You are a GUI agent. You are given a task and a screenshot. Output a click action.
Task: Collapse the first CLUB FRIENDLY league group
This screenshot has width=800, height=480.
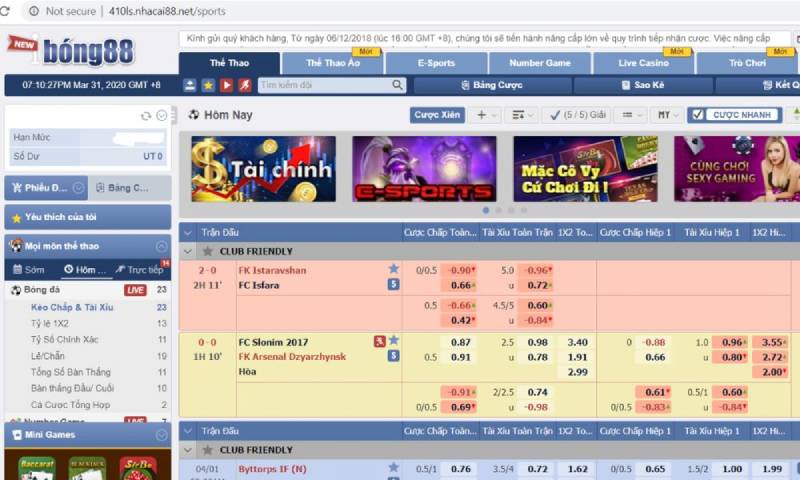click(x=189, y=251)
